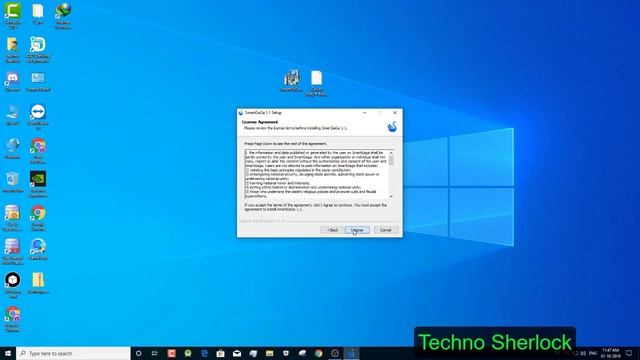Open the Network desktop icon

12,149
